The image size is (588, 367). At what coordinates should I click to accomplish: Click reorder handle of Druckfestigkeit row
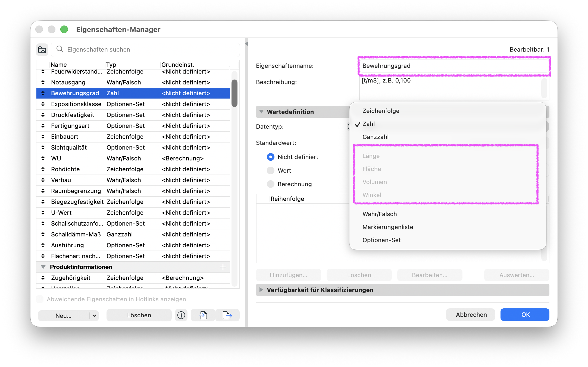click(43, 115)
